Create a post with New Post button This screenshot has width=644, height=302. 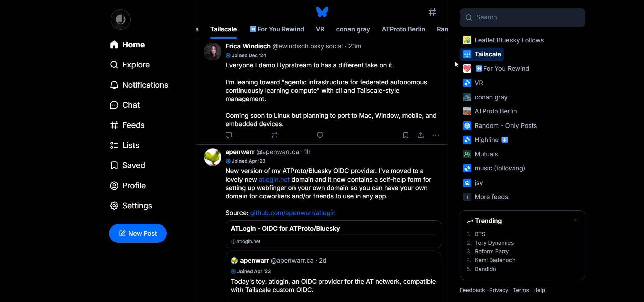[x=138, y=233]
